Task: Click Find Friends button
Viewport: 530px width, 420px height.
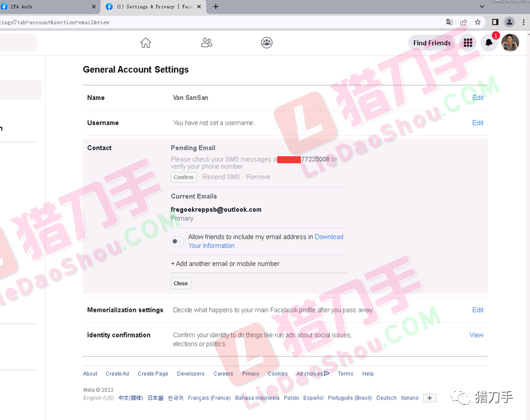Action: pos(431,43)
